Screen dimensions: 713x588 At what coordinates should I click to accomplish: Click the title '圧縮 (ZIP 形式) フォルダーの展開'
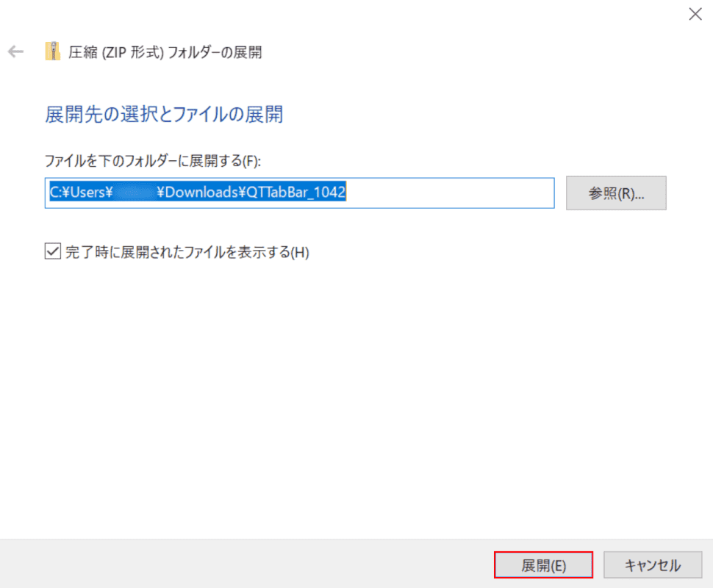pyautogui.click(x=165, y=52)
